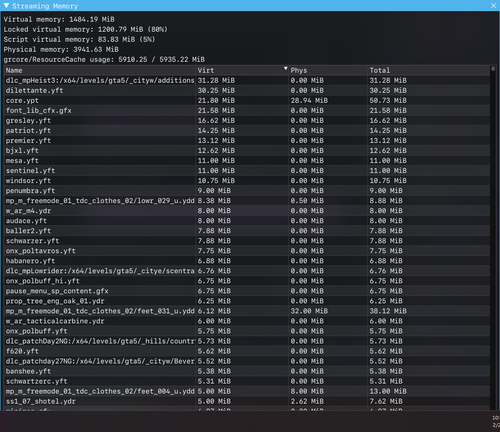Viewport: 500px width, 432px height.
Task: Select the dilettante.yft row
Action: (x=247, y=91)
